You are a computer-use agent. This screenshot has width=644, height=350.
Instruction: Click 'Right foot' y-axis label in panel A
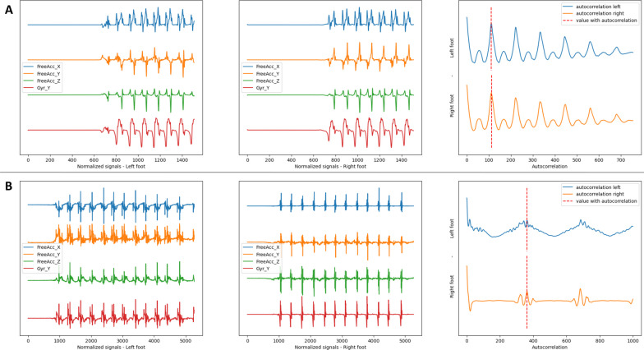(x=452, y=106)
